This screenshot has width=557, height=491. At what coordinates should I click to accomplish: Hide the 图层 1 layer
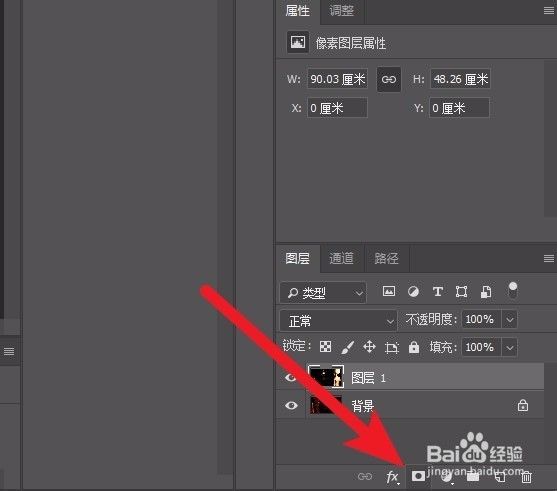(291, 377)
